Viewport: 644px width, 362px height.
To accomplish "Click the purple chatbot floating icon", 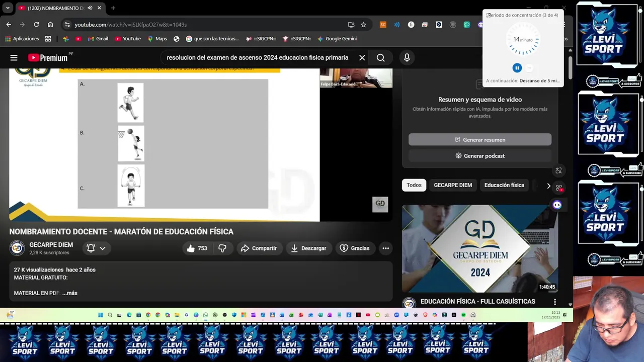I will point(557,205).
